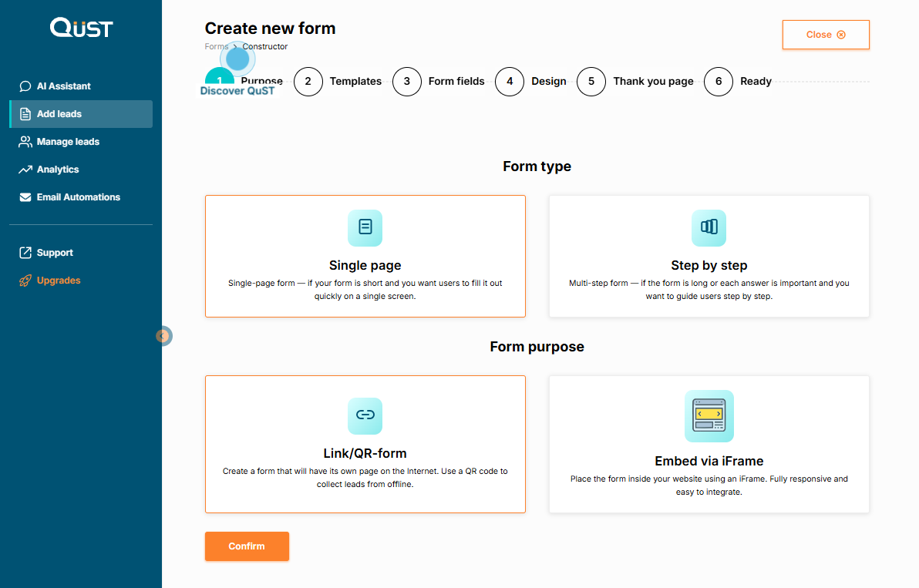919x588 pixels.
Task: Choose the Step by step form type
Action: pyautogui.click(x=709, y=256)
